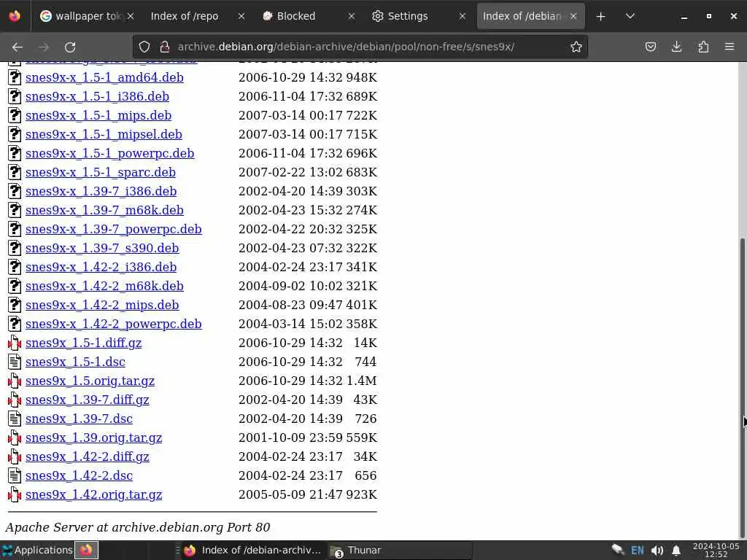Open the snes9x-x_1.42-2_i386.deb link
The width and height of the screenshot is (747, 560).
(x=101, y=267)
